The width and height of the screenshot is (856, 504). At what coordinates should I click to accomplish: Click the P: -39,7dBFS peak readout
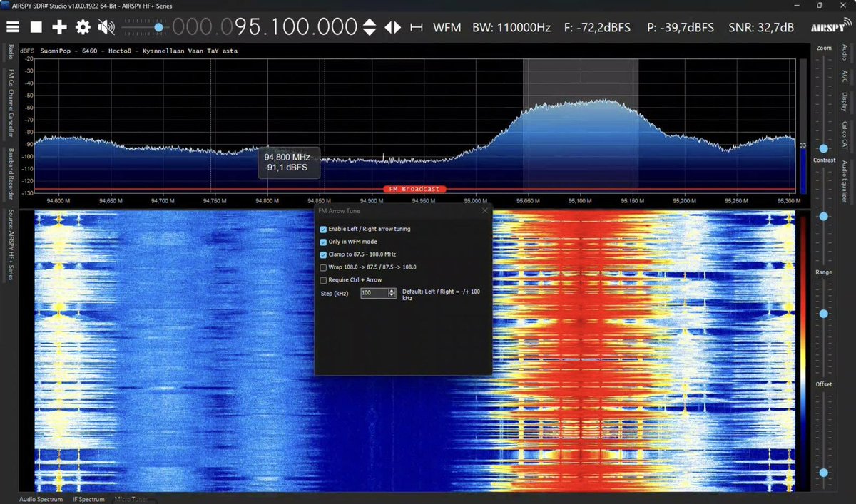tap(681, 28)
